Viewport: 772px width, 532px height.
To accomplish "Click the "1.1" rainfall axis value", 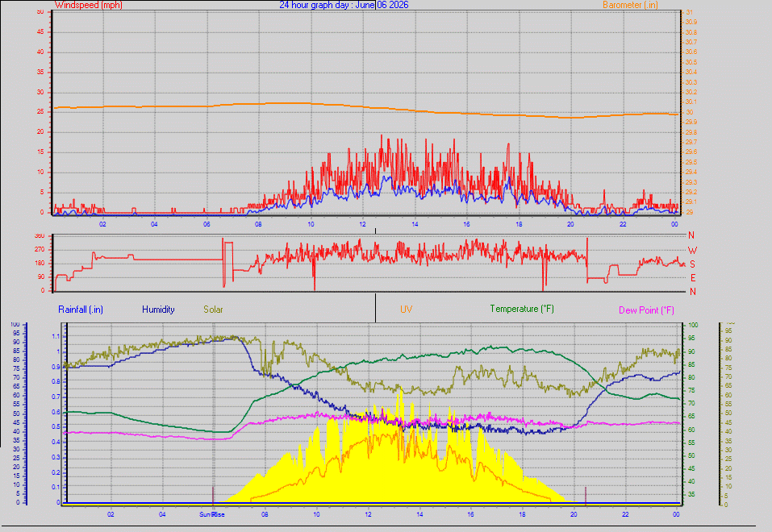I will coord(56,337).
